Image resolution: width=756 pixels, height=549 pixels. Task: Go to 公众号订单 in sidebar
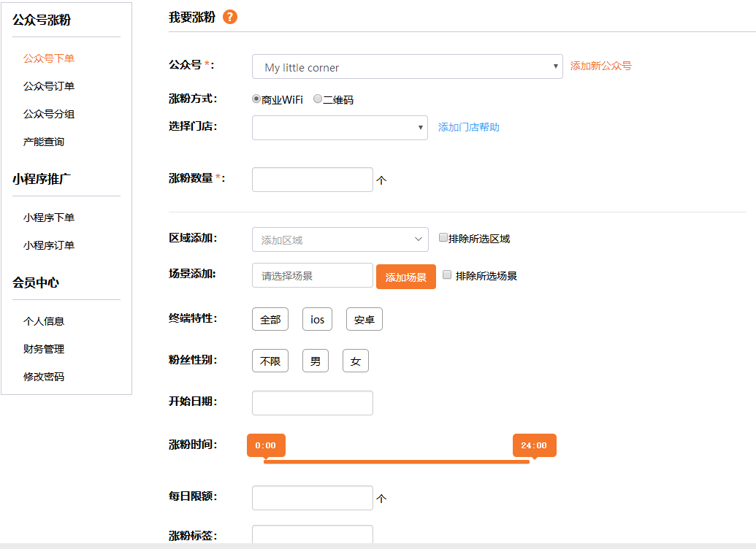pos(49,86)
